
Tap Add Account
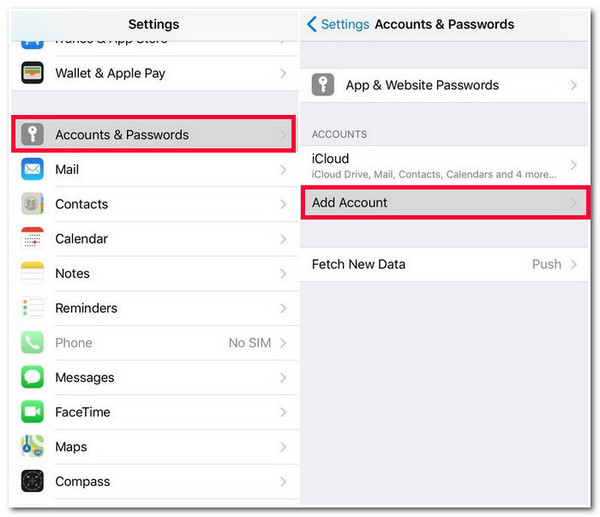coord(445,202)
